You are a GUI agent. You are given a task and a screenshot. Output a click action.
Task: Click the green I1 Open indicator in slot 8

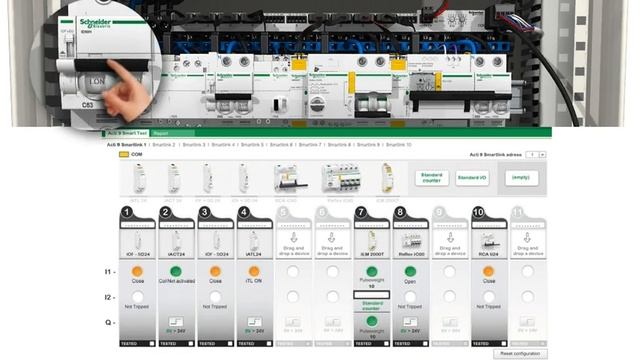(x=410, y=271)
